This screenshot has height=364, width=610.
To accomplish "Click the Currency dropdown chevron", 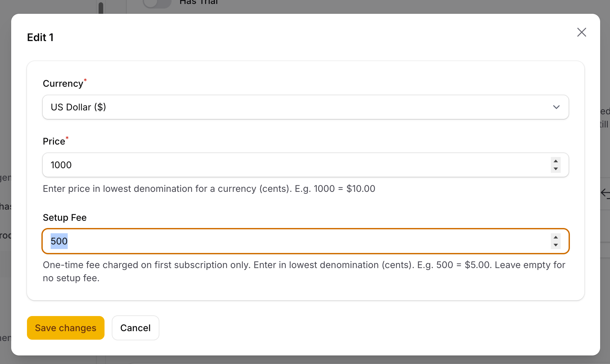I will (x=556, y=107).
